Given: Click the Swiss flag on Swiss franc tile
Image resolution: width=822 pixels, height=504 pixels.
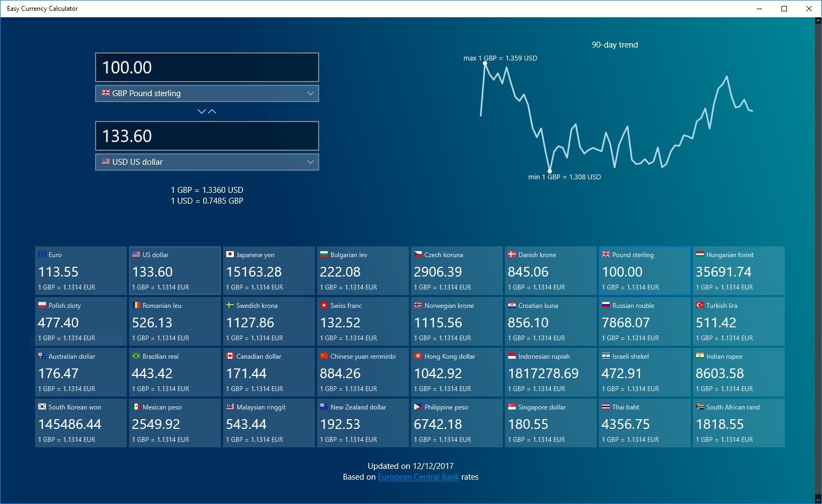Looking at the screenshot, I should pos(324,305).
